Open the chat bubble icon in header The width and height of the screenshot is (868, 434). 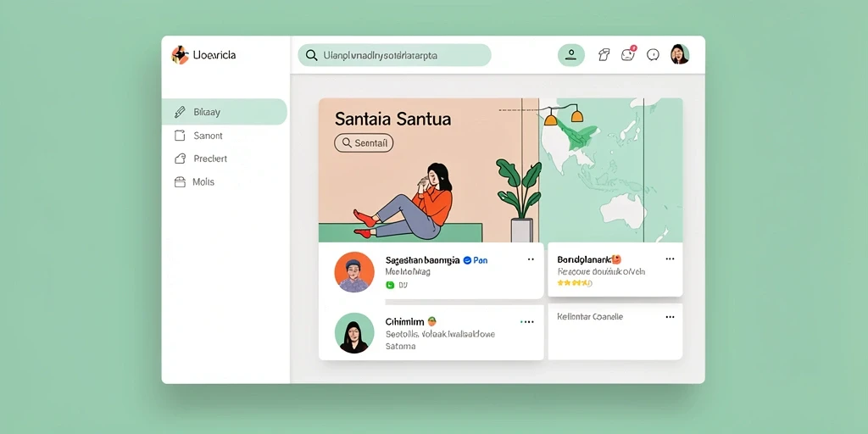coord(654,55)
